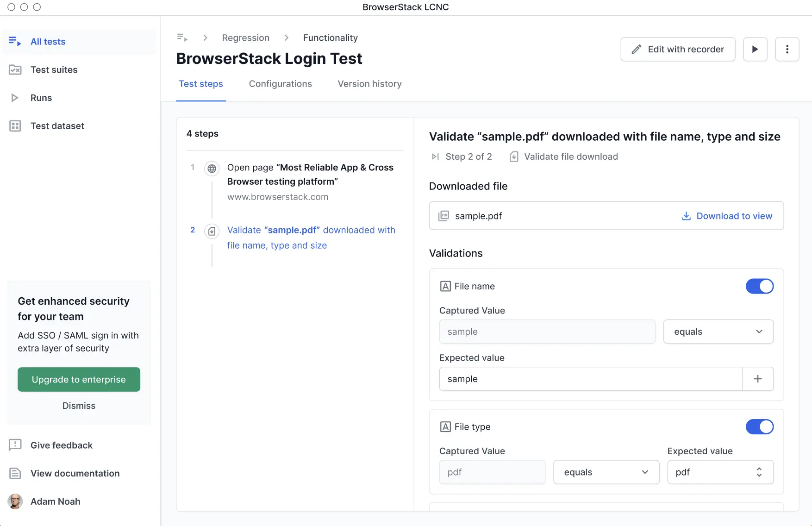
Task: Open the Version history tab
Action: (x=369, y=84)
